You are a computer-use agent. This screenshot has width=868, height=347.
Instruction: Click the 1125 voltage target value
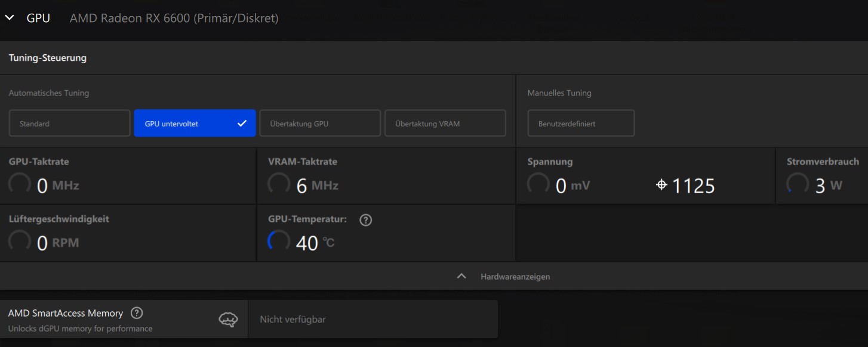(693, 186)
